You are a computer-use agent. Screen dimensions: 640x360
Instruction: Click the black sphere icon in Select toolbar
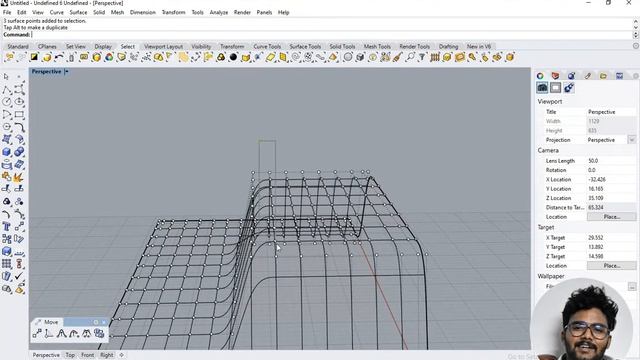click(x=233, y=57)
